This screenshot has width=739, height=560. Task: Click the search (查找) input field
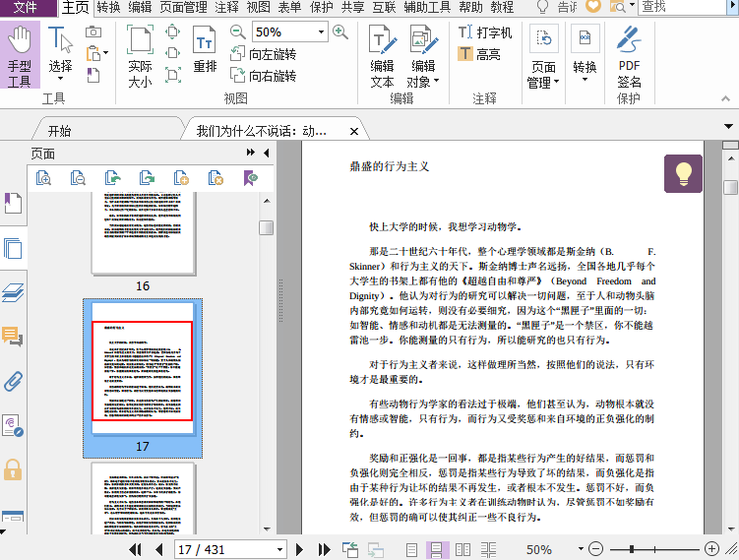pos(682,7)
